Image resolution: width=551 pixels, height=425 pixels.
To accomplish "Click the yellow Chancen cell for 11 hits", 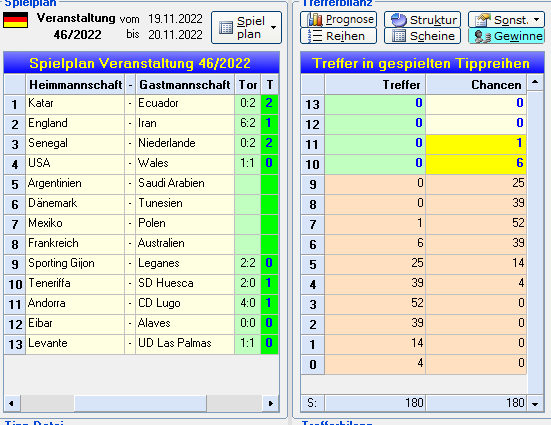I will pos(476,144).
